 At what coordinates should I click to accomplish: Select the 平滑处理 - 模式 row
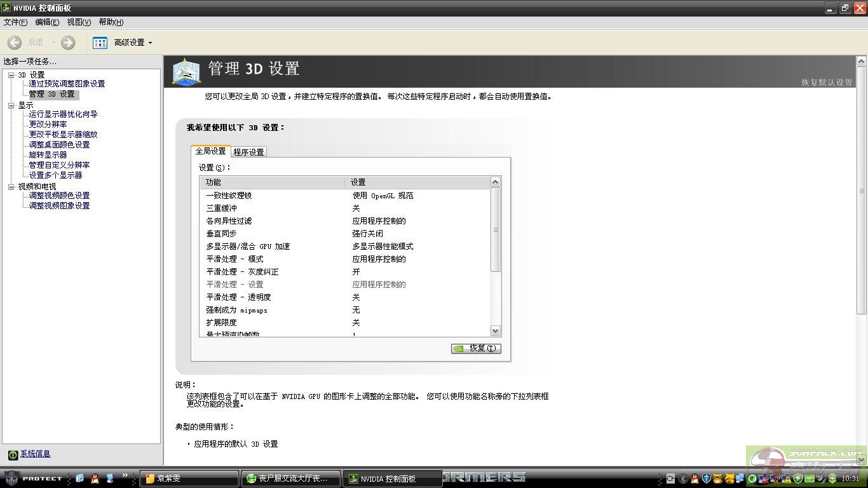345,259
